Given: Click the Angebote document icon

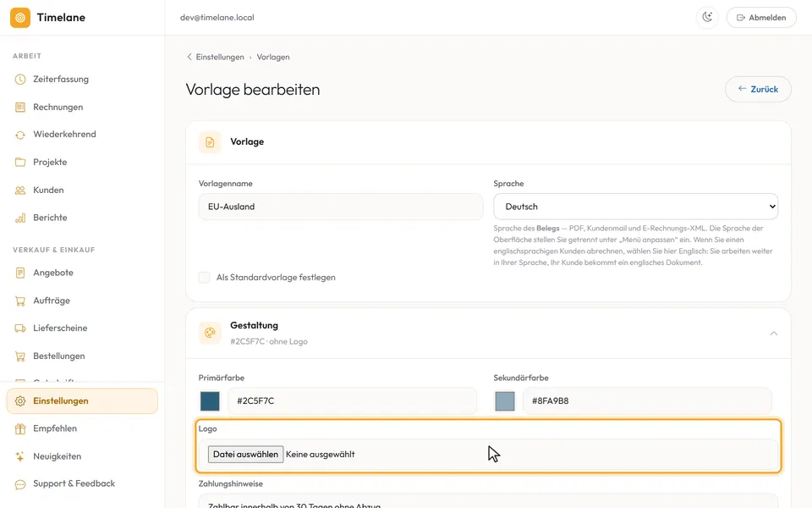Looking at the screenshot, I should pyautogui.click(x=20, y=273).
